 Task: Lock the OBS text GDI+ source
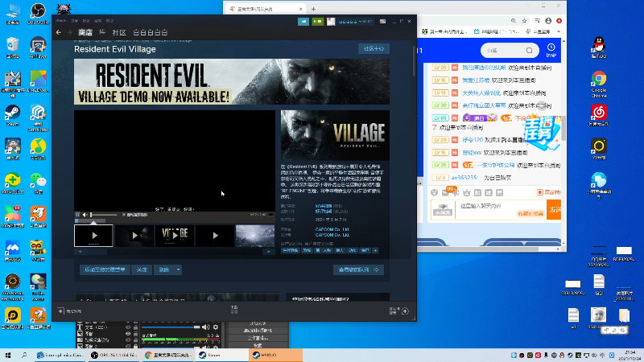135,327
